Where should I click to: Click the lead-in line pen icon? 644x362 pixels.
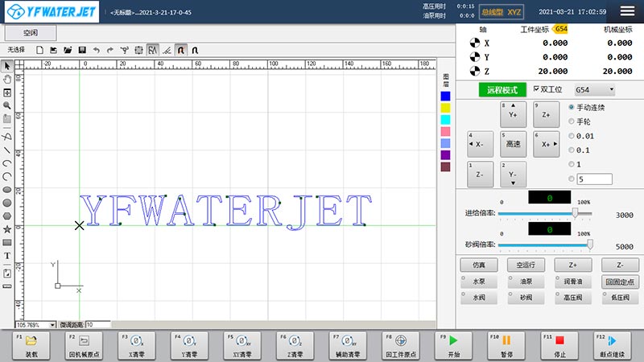click(x=167, y=50)
